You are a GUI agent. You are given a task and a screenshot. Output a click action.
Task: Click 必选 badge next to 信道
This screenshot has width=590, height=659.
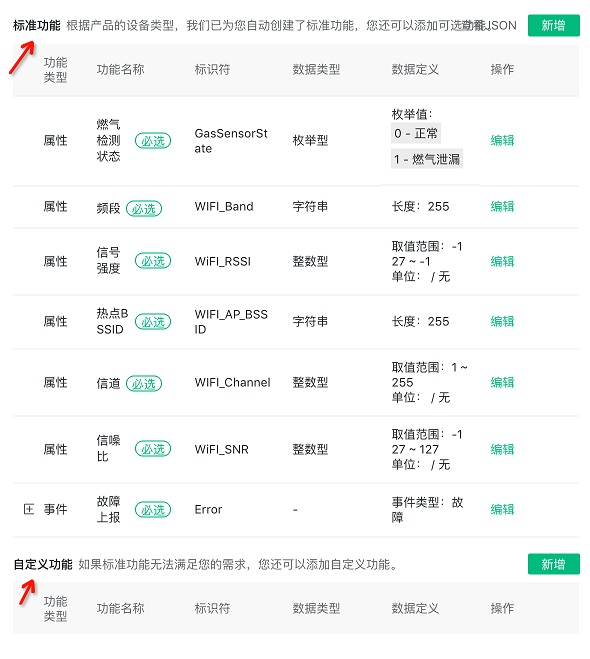[x=144, y=383]
